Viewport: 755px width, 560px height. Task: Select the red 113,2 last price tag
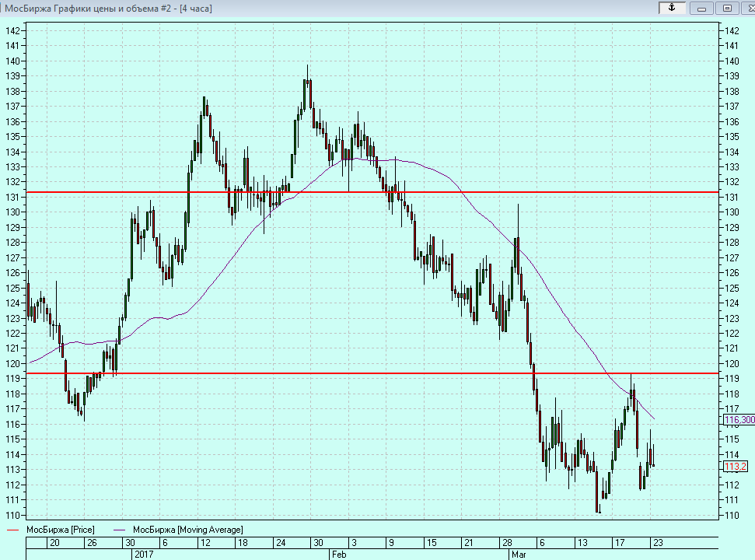click(736, 466)
